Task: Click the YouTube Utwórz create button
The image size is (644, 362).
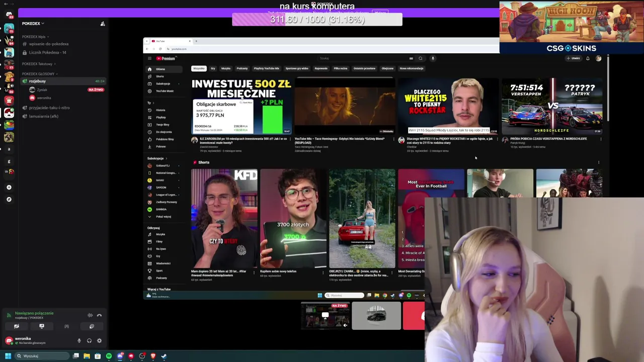Action: 573,58
